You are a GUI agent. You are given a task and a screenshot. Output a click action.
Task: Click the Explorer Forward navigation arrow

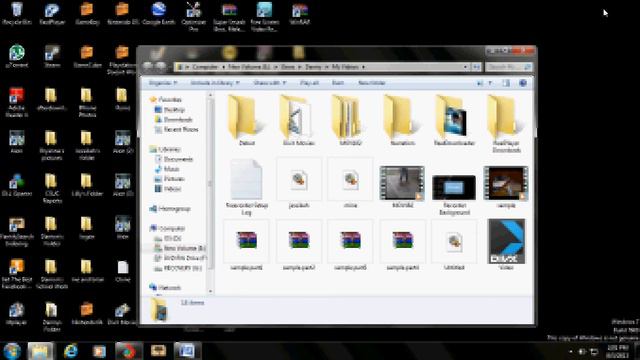(161, 67)
